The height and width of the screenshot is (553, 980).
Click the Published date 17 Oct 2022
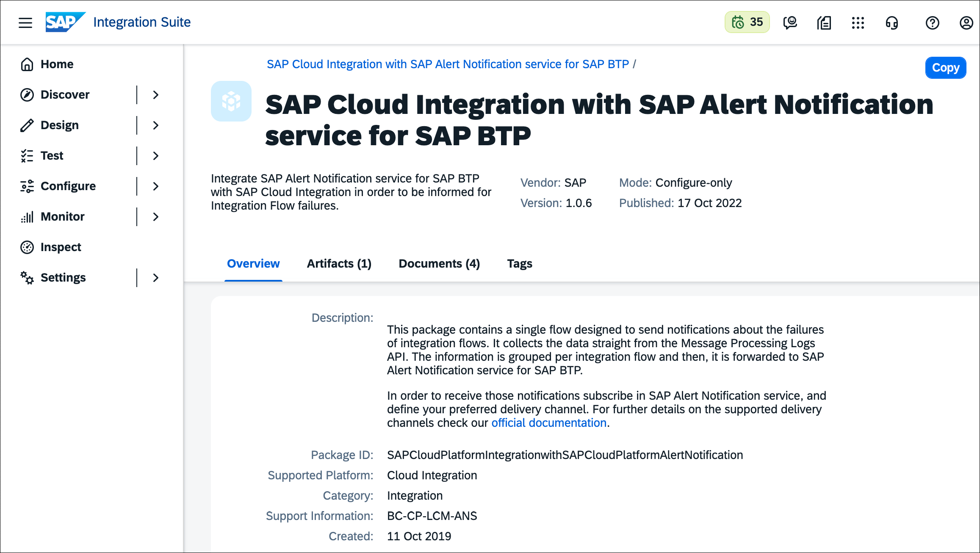710,203
